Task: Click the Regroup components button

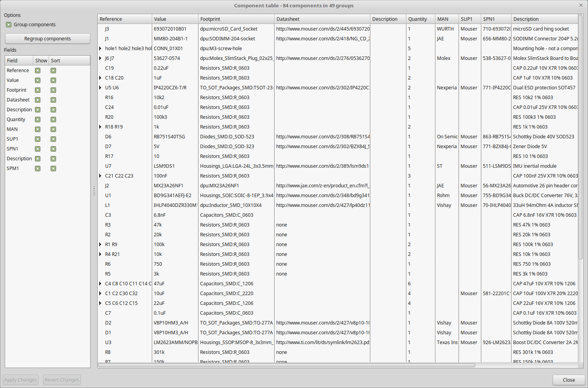Action: click(x=47, y=39)
